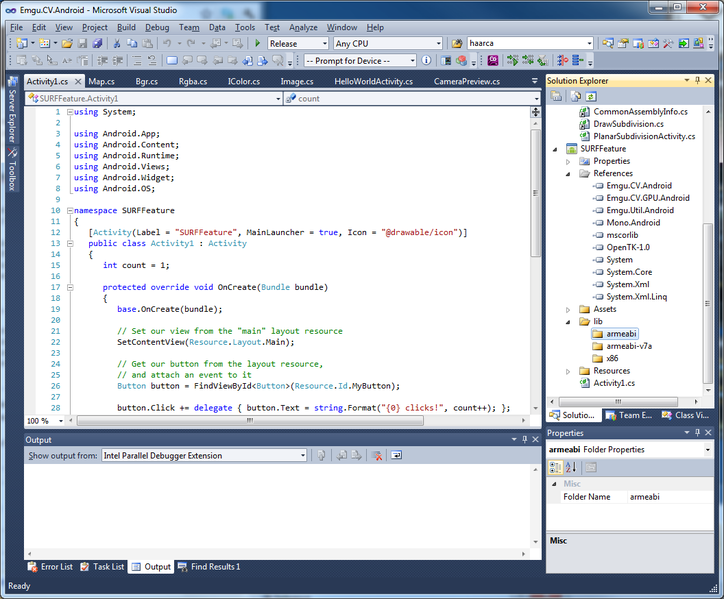Switch to Team Explorer tab

click(x=629, y=415)
